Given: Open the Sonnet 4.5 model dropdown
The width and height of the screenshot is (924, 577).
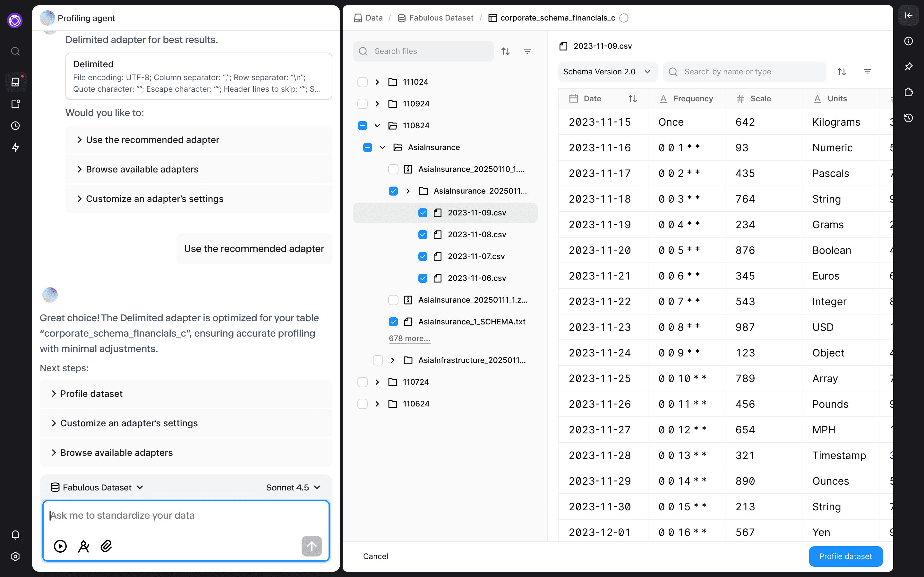Looking at the screenshot, I should pos(293,487).
